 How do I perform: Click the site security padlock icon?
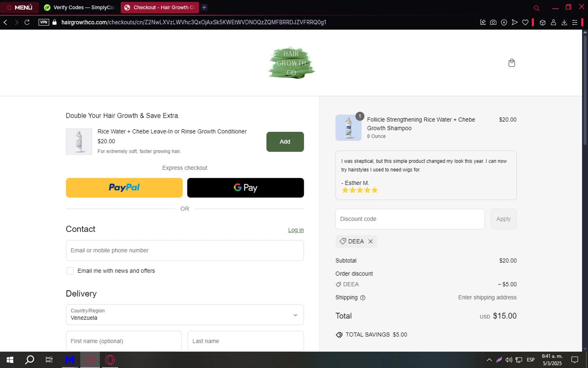click(54, 22)
